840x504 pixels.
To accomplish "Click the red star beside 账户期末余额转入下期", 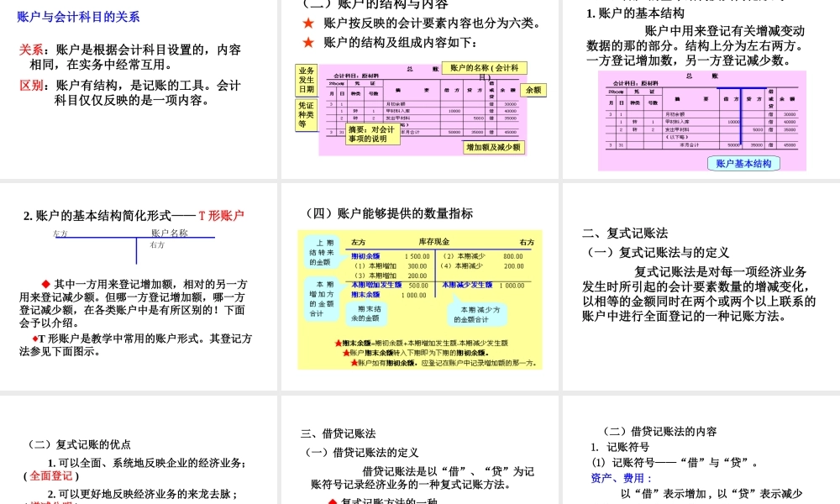I will 344,353.
